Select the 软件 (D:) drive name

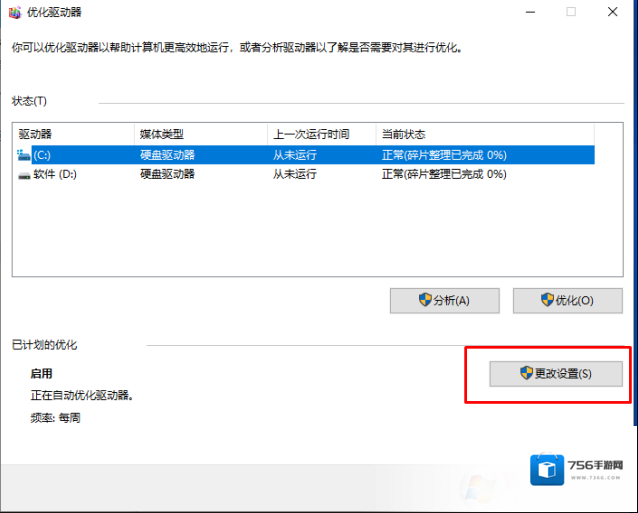[x=56, y=174]
